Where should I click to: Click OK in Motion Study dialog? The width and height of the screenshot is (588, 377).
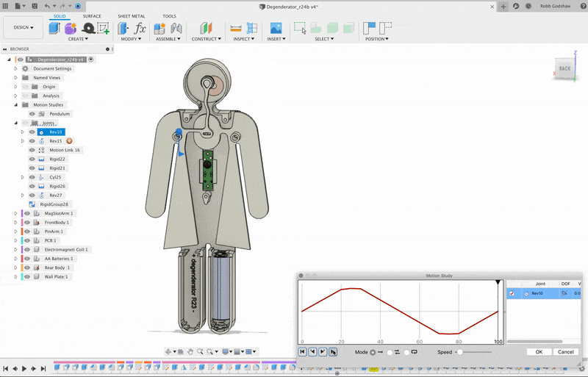[x=538, y=352]
